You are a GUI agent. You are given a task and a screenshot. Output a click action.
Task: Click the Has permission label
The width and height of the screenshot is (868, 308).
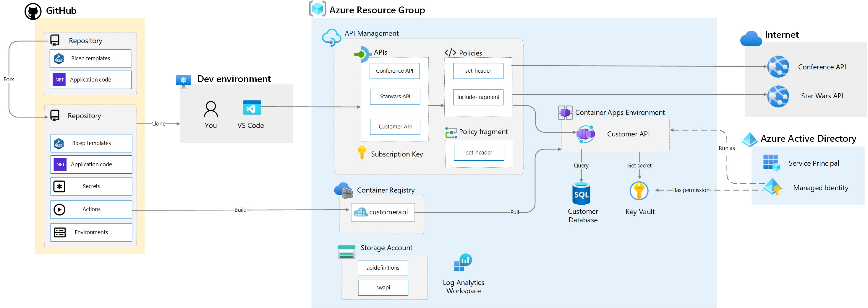tap(690, 190)
